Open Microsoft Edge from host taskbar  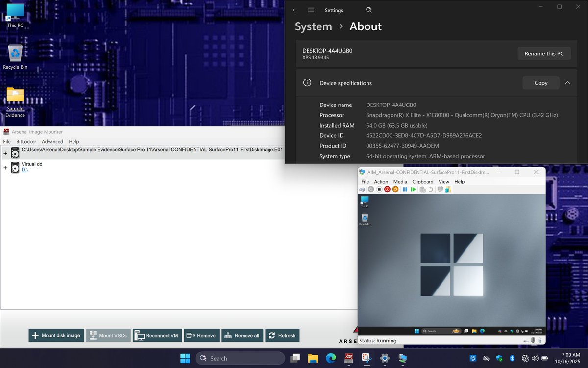[331, 358]
